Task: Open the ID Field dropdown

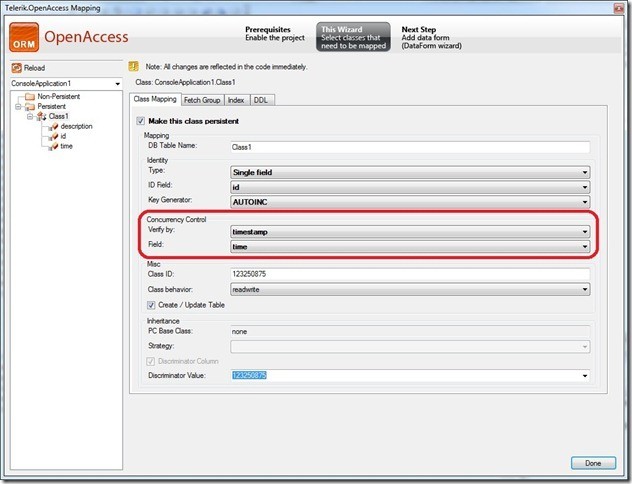Action: (410, 187)
